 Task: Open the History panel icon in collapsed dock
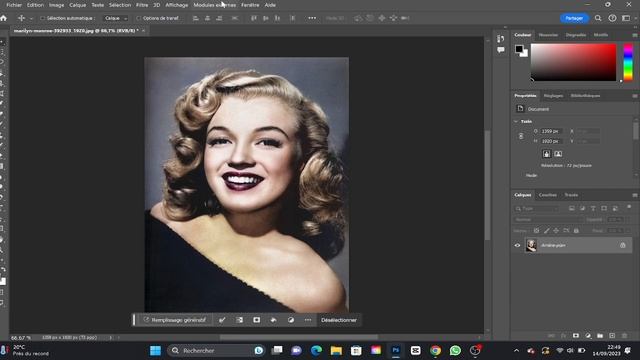501,39
